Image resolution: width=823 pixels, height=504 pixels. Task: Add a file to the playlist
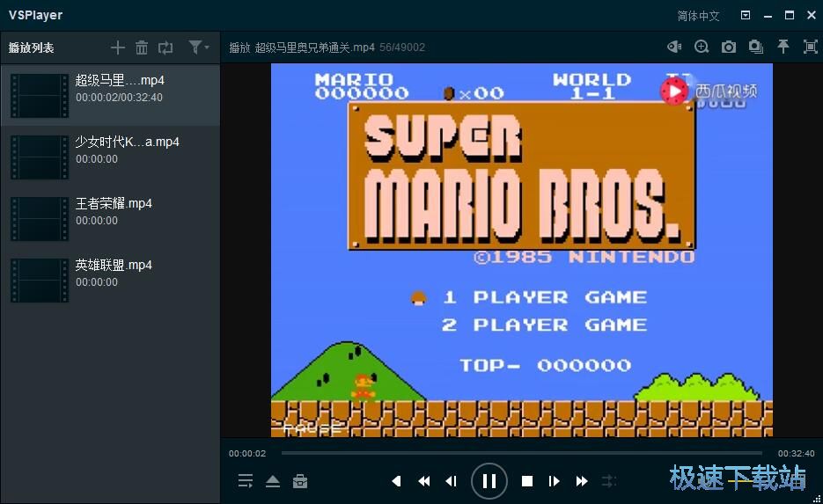tap(118, 47)
